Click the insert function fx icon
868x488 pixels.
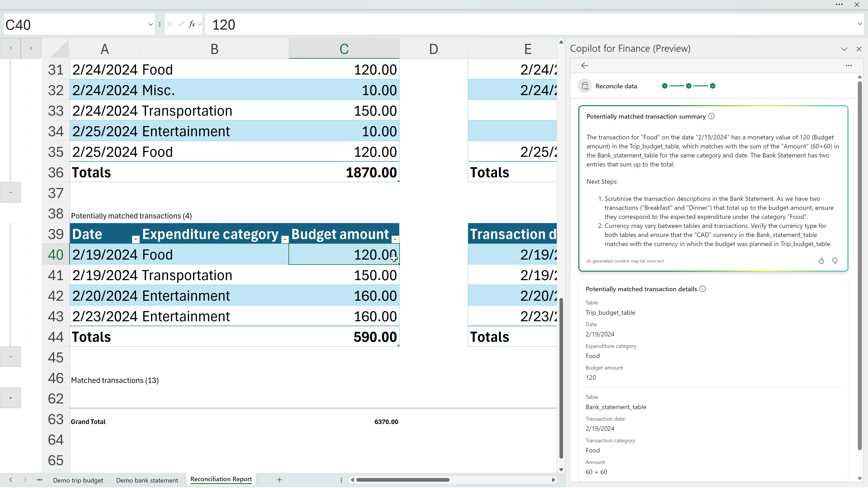click(191, 24)
